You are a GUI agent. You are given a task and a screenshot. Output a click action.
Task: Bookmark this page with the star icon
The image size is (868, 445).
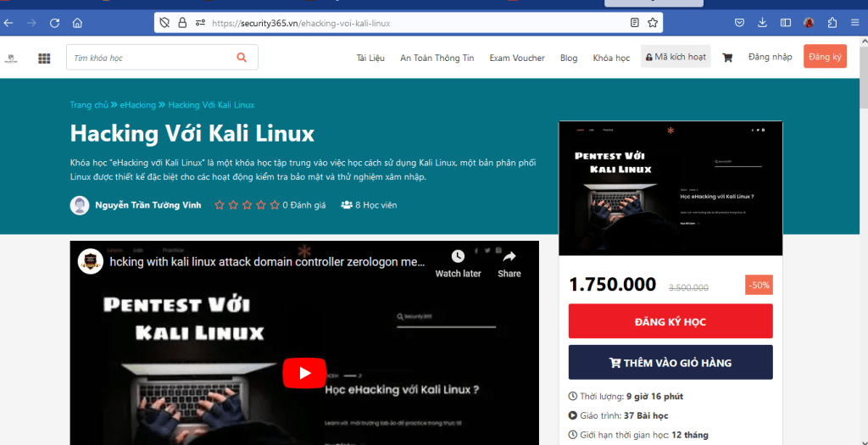(653, 23)
